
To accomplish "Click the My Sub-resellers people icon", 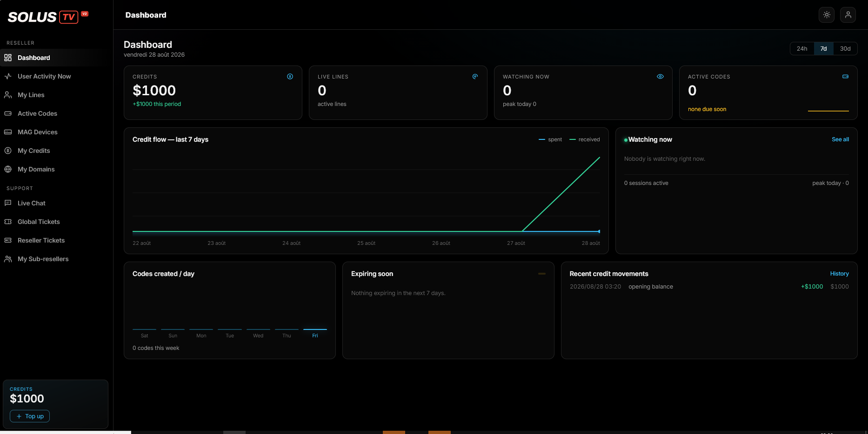I will click(8, 259).
